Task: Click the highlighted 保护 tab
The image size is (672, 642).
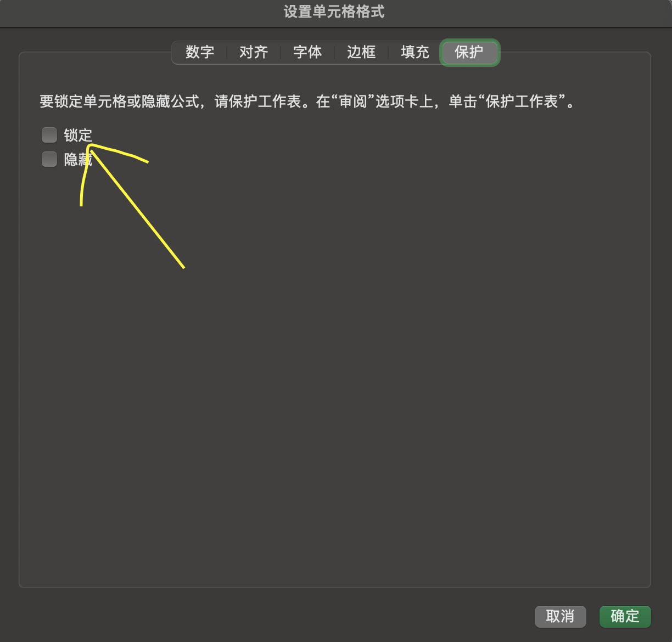Action: pos(469,53)
